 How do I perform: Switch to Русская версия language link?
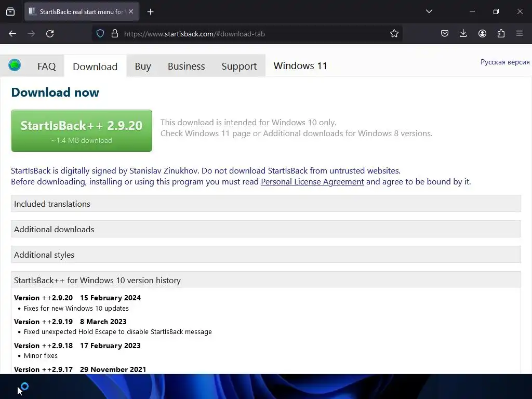click(x=505, y=62)
